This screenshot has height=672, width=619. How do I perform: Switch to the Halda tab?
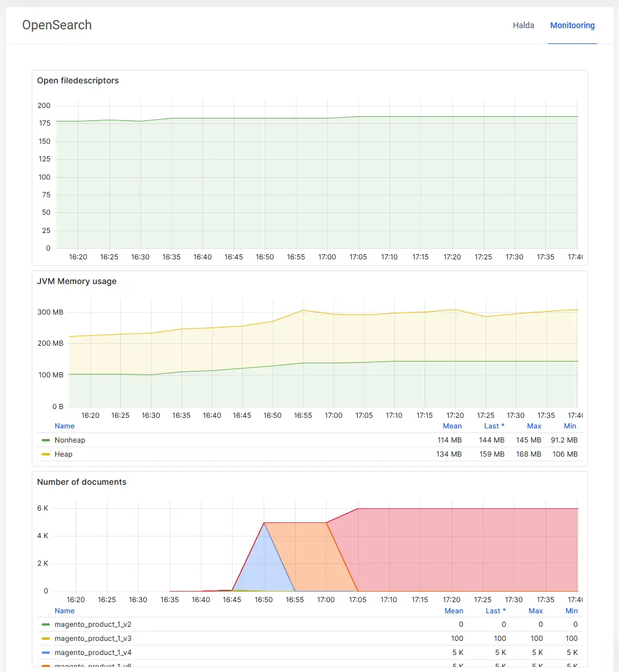tap(523, 25)
